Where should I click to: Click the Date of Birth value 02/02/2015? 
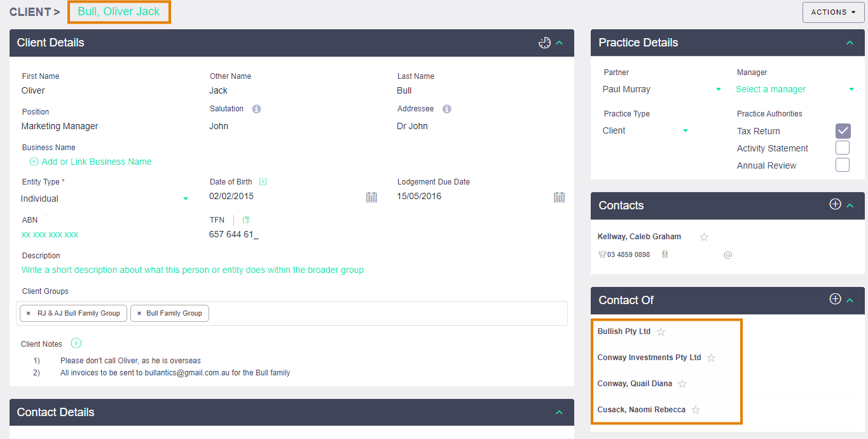[231, 196]
